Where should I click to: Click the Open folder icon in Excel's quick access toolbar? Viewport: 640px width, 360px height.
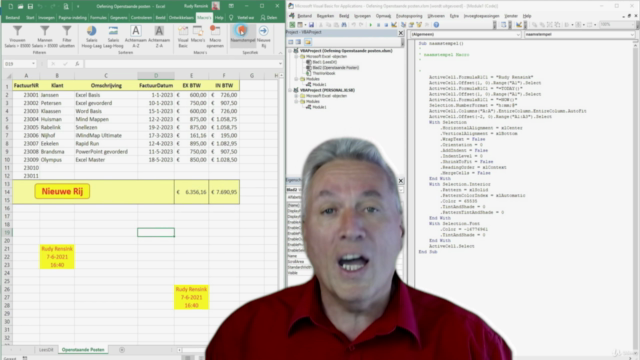[20, 7]
